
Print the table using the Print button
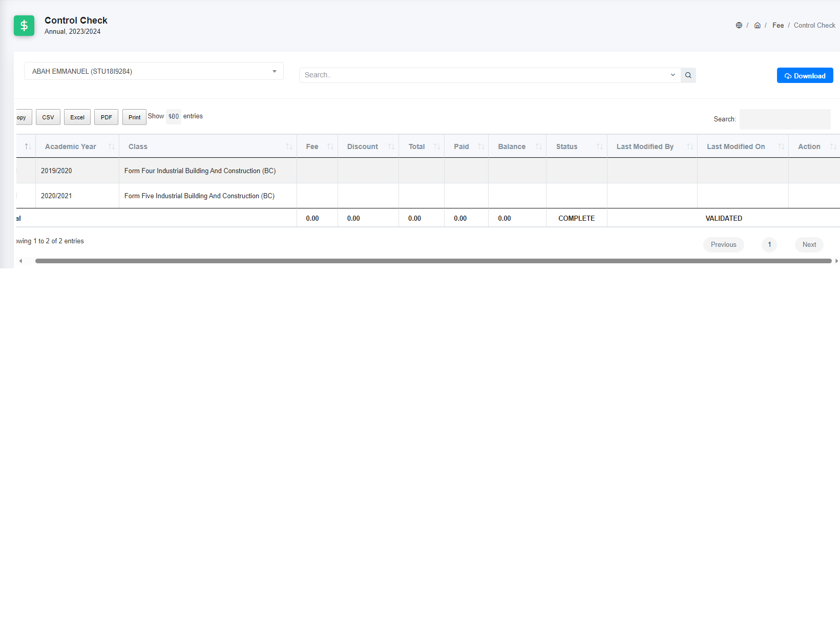pyautogui.click(x=134, y=117)
